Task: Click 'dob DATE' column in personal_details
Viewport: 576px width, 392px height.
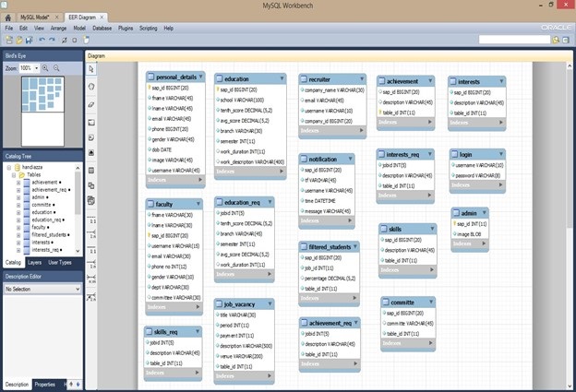Action: [x=162, y=149]
